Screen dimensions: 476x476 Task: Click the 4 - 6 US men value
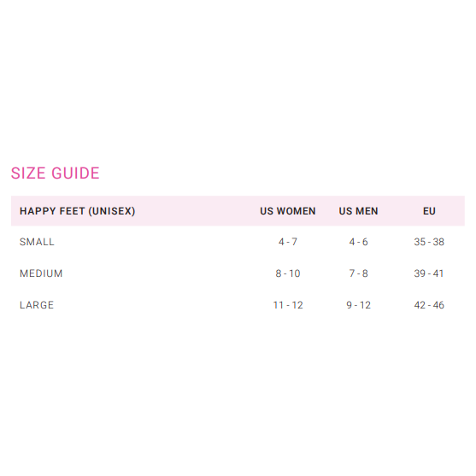[x=359, y=242]
